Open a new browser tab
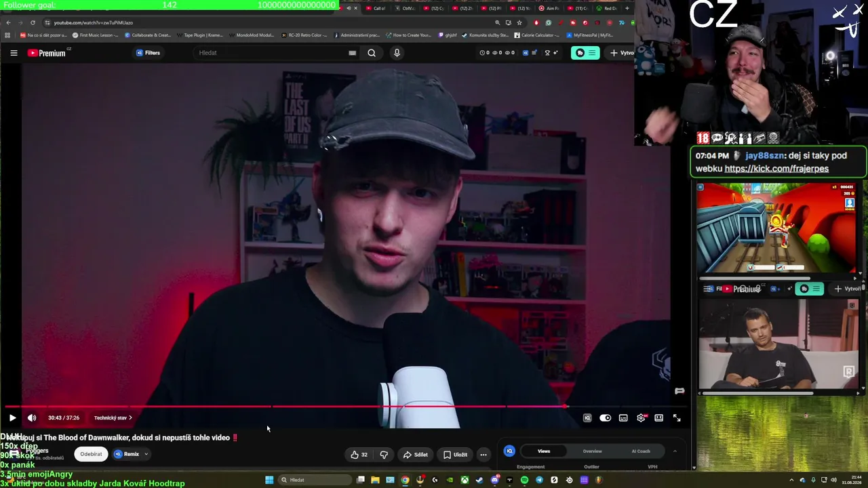This screenshot has width=868, height=488. coord(627,8)
